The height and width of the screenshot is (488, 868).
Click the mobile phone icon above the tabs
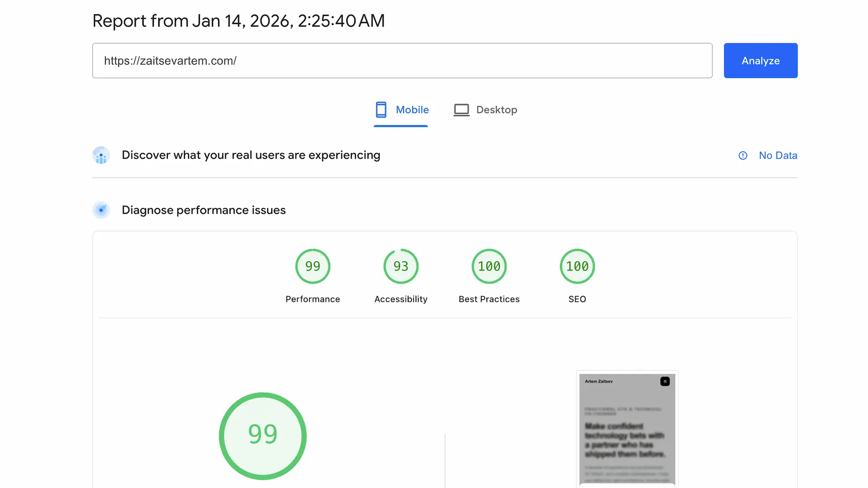click(381, 109)
